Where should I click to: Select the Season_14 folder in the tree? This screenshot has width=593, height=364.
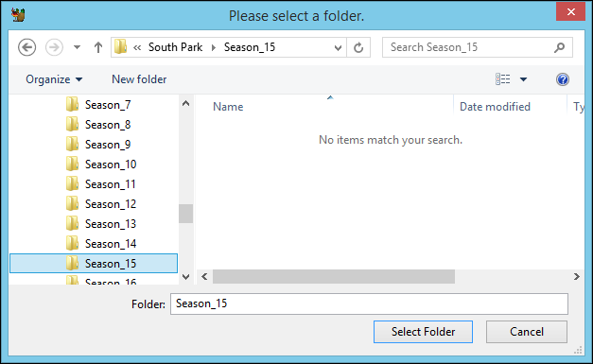tap(111, 244)
